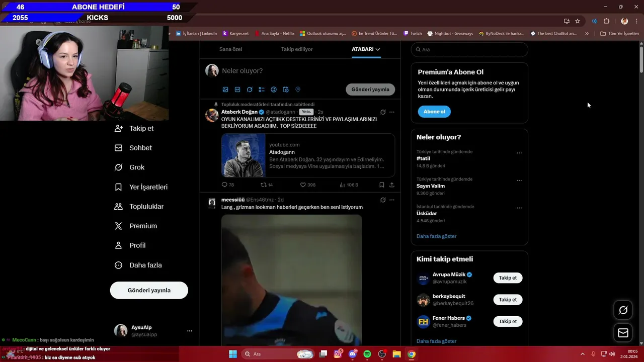Click the Abone ol Premium button

coord(434,112)
